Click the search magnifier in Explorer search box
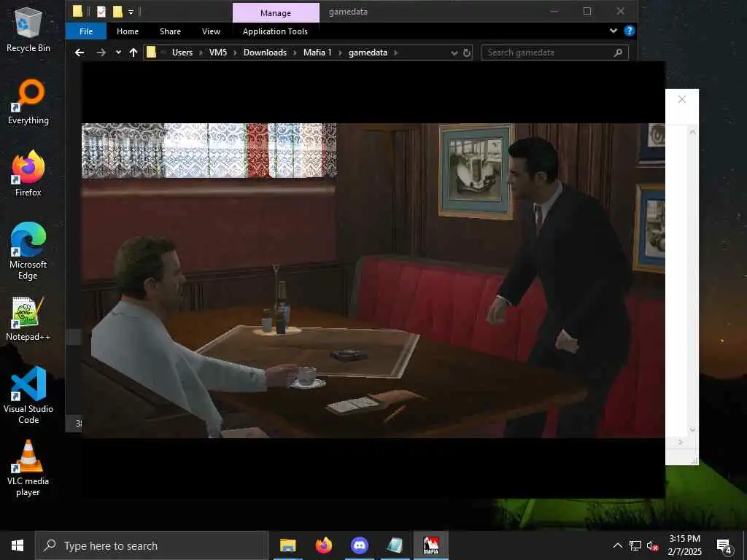The width and height of the screenshot is (747, 560). (x=619, y=52)
